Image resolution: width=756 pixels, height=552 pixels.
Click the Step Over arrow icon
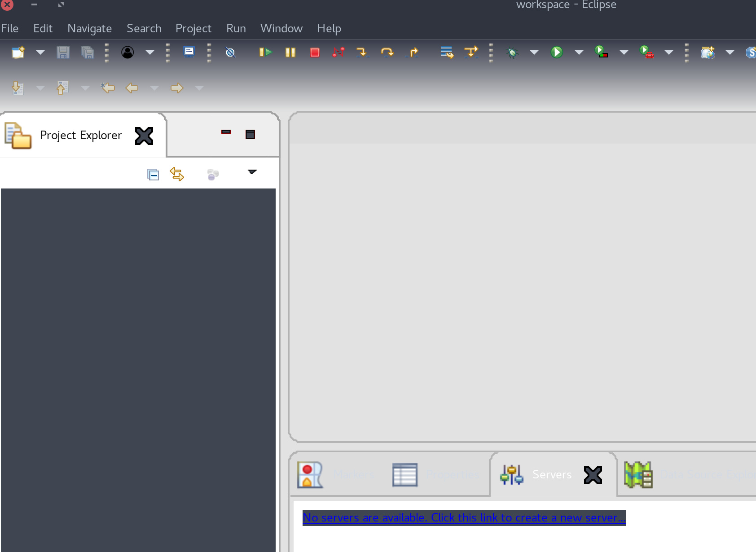coord(387,52)
